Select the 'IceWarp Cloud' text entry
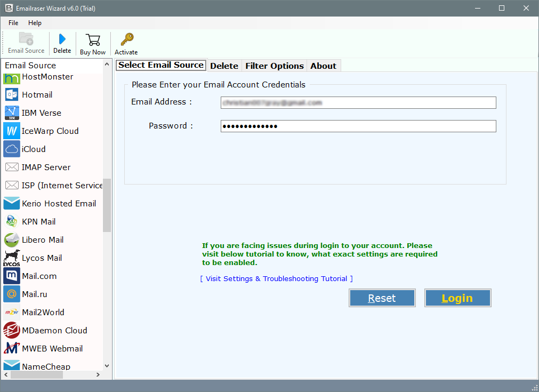The image size is (539, 392). (x=50, y=131)
